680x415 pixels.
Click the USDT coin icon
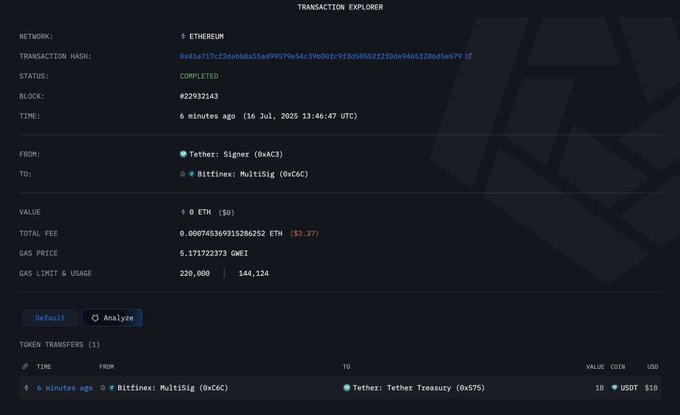(615, 388)
